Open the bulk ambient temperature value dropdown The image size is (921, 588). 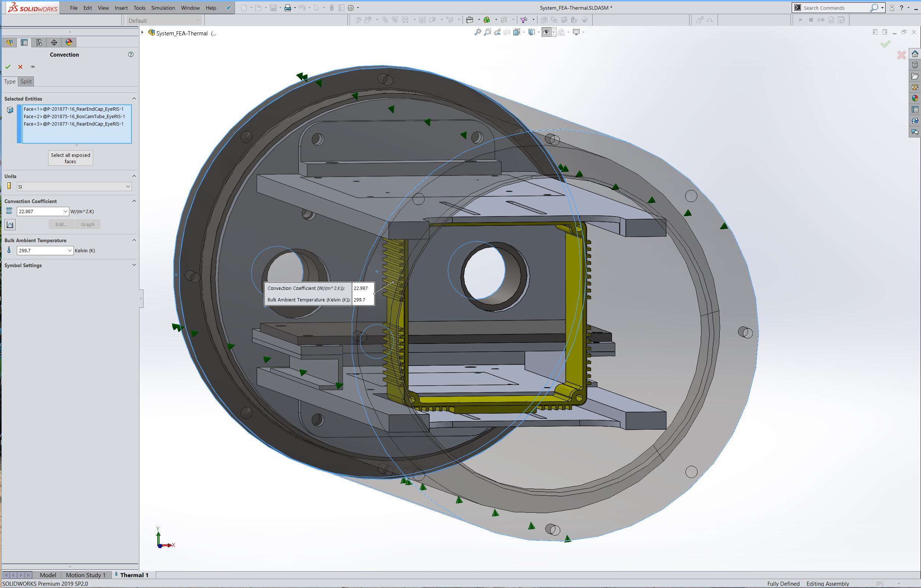pyautogui.click(x=70, y=251)
